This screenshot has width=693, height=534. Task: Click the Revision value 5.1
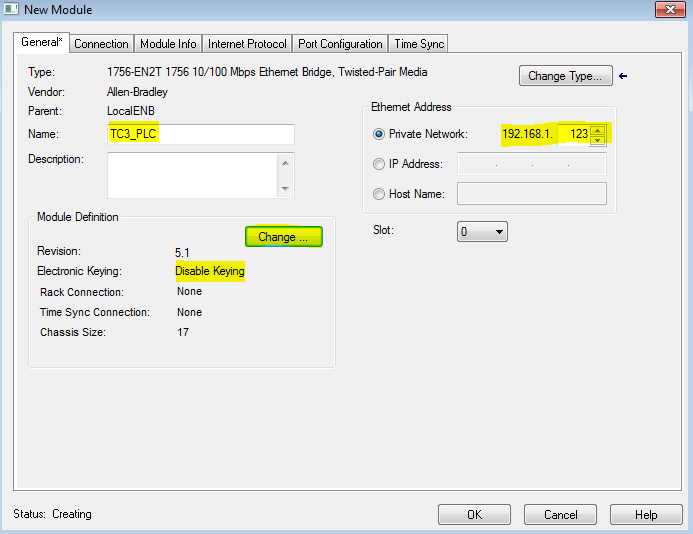[x=182, y=253]
